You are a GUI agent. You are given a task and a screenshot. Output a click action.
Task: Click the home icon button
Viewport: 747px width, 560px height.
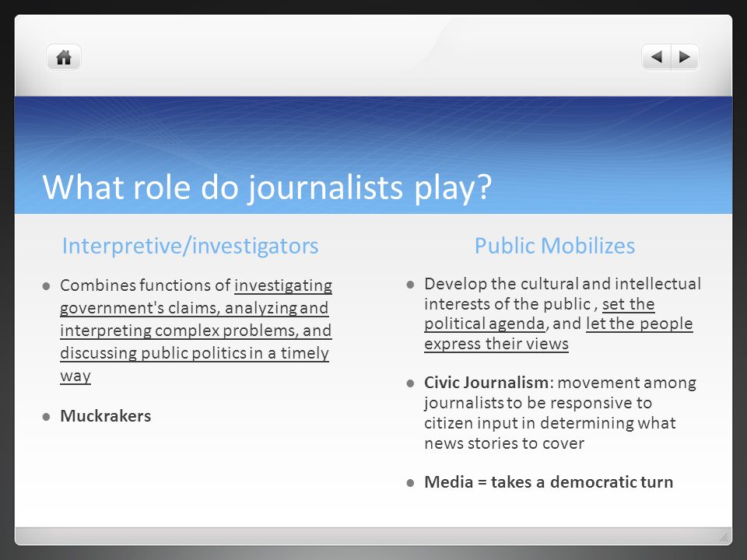coord(64,58)
